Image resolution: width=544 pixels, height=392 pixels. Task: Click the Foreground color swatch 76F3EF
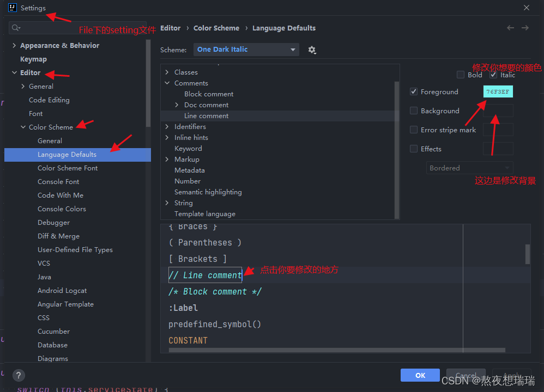(x=498, y=91)
